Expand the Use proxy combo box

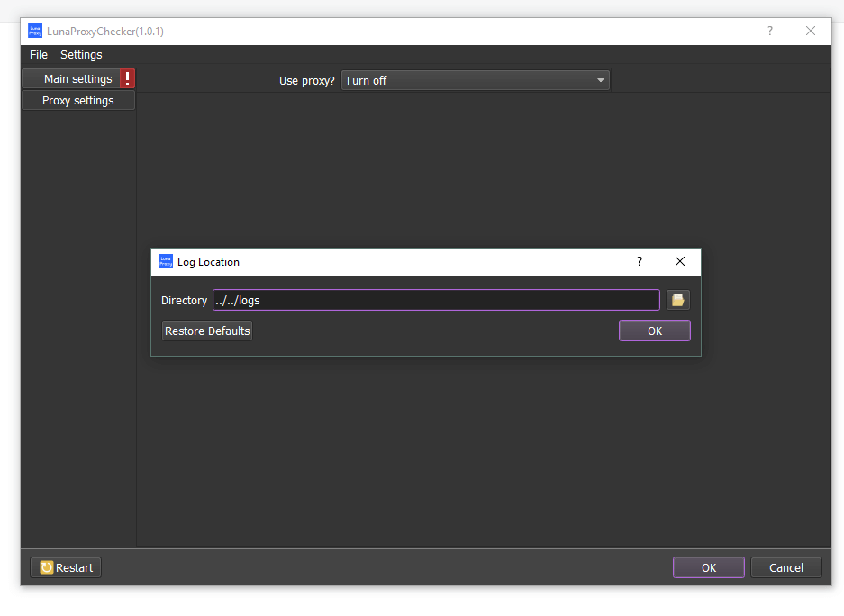[475, 80]
